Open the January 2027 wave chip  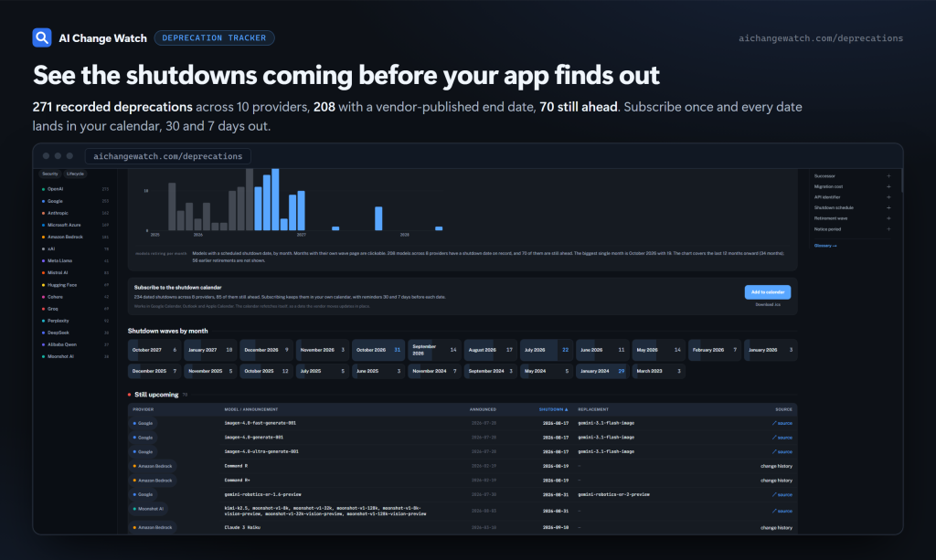pyautogui.click(x=210, y=350)
